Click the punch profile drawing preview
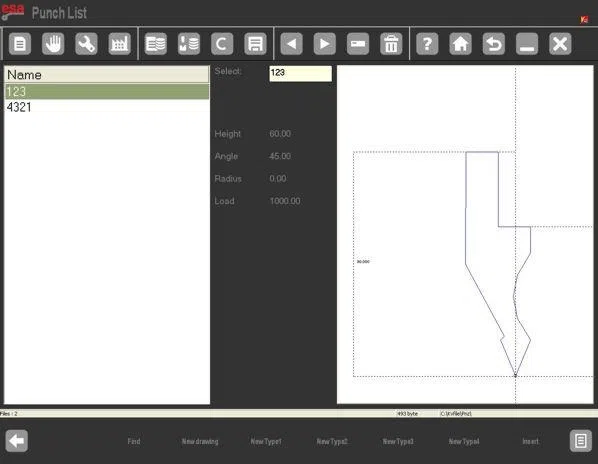Screen dimensions: 598x464 point(465,234)
